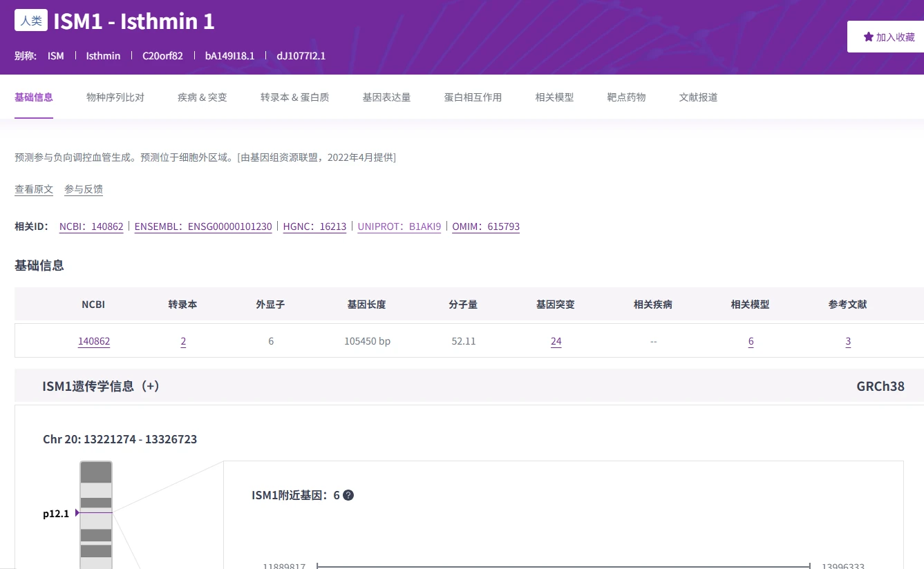Click the 参与反馈 link

point(83,189)
